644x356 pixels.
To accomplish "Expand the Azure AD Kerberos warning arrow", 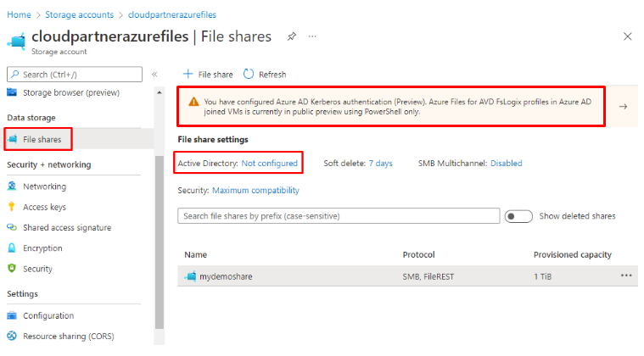I will tap(623, 107).
